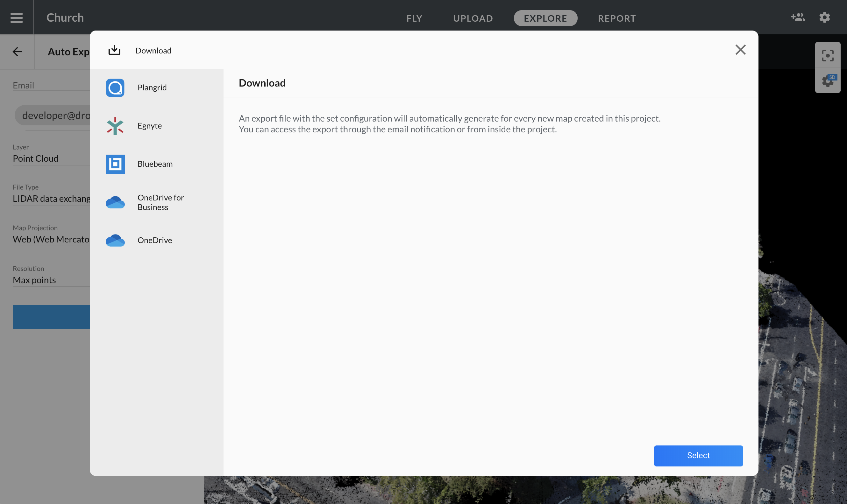Open the settings gear in top bar
This screenshot has height=504, width=847.
pos(825,17)
